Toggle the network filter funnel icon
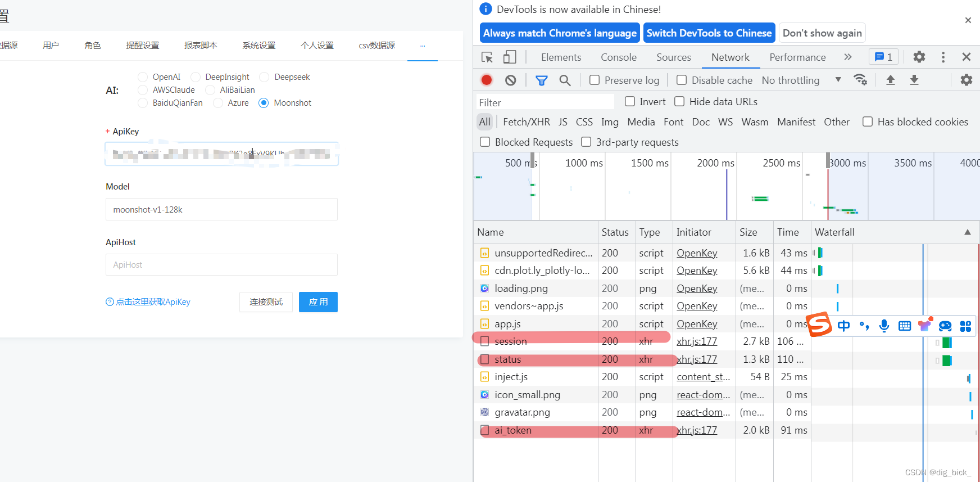Image resolution: width=980 pixels, height=482 pixels. (541, 80)
